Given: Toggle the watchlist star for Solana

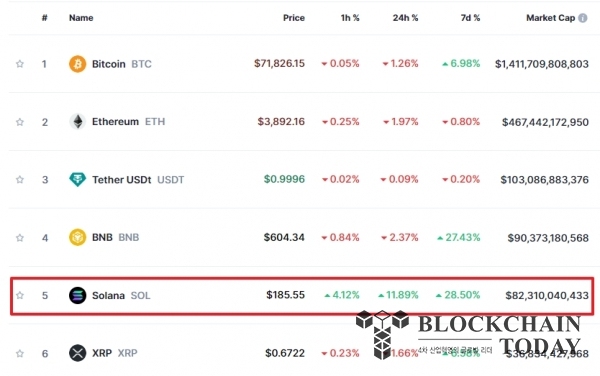Looking at the screenshot, I should pyautogui.click(x=20, y=295).
